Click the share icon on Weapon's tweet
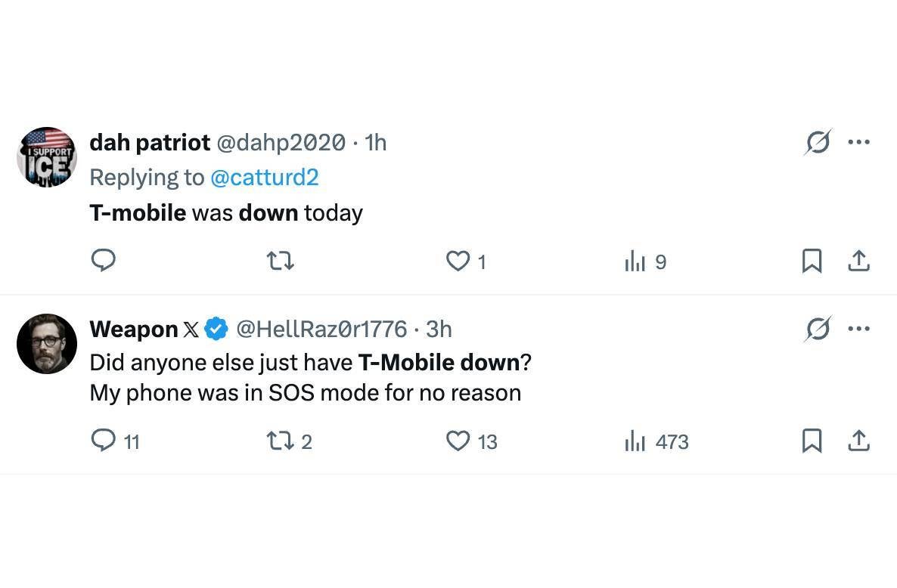This screenshot has width=897, height=588. click(859, 441)
